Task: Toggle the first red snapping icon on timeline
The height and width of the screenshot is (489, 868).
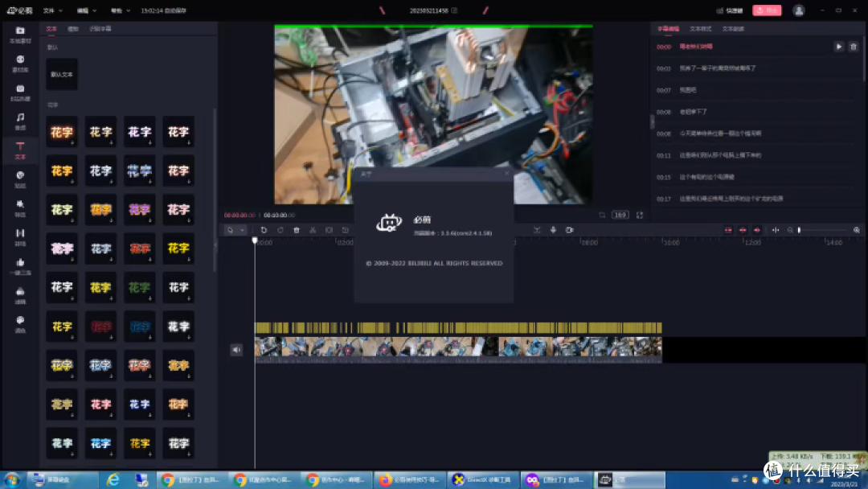Action: 728,230
